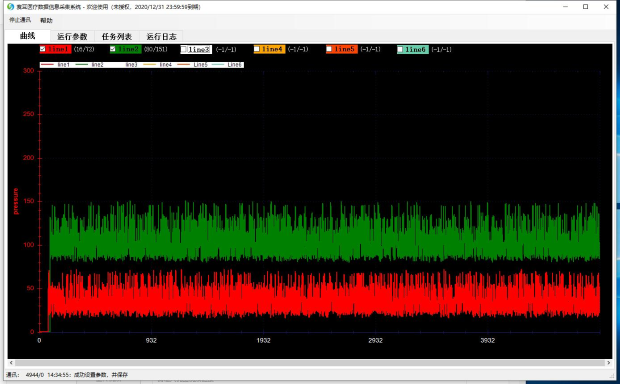Open the 运行日志 tab

pyautogui.click(x=161, y=36)
